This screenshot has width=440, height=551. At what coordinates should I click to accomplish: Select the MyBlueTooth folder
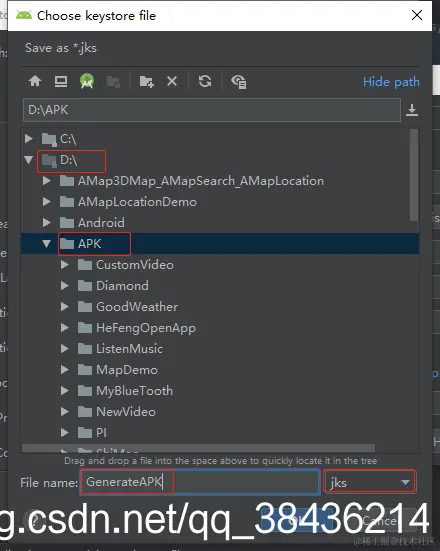click(135, 391)
